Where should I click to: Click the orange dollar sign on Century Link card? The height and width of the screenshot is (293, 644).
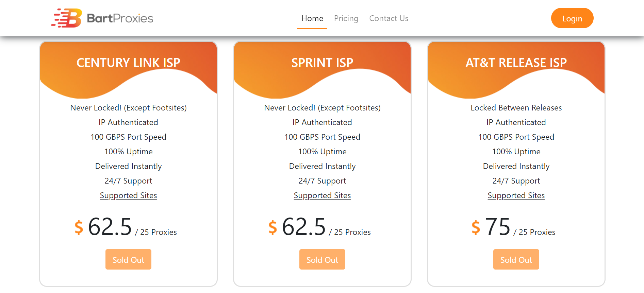point(79,227)
